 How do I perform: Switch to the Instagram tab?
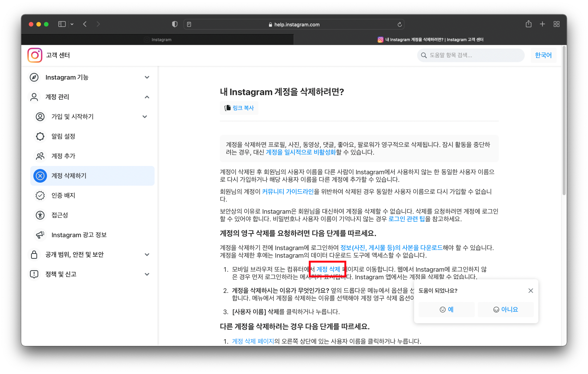click(x=158, y=39)
